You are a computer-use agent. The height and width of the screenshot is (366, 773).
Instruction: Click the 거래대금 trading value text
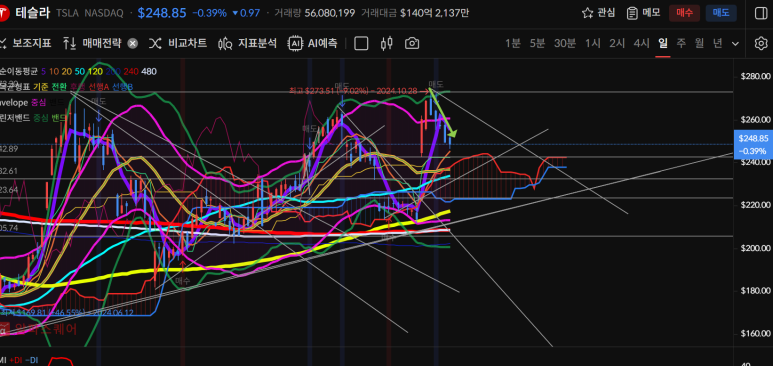click(x=415, y=13)
